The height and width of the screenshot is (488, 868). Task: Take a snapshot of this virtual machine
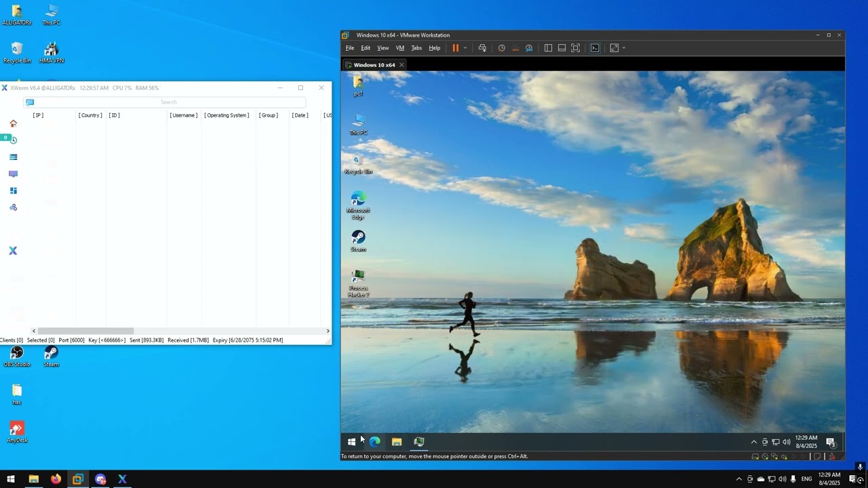coord(502,48)
